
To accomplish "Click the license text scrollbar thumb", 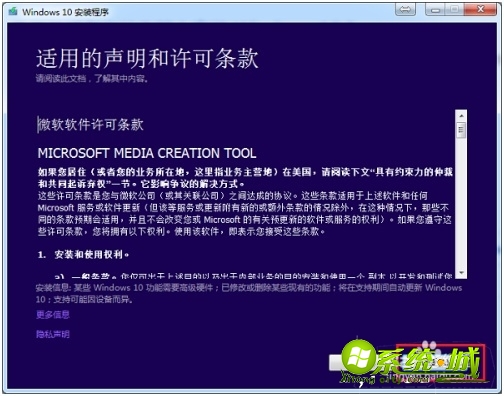I will pos(461,130).
